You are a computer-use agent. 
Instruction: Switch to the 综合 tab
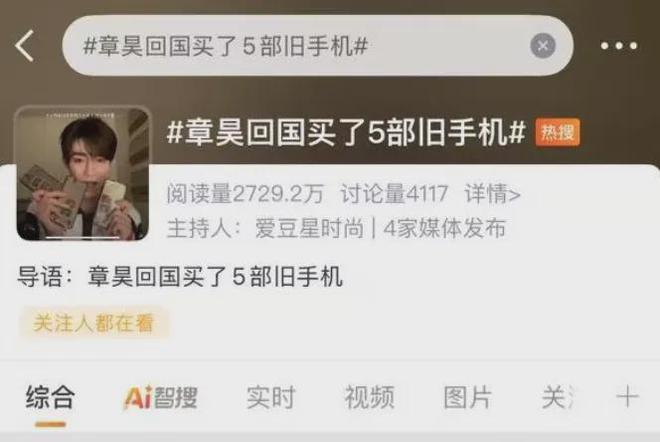pyautogui.click(x=51, y=397)
